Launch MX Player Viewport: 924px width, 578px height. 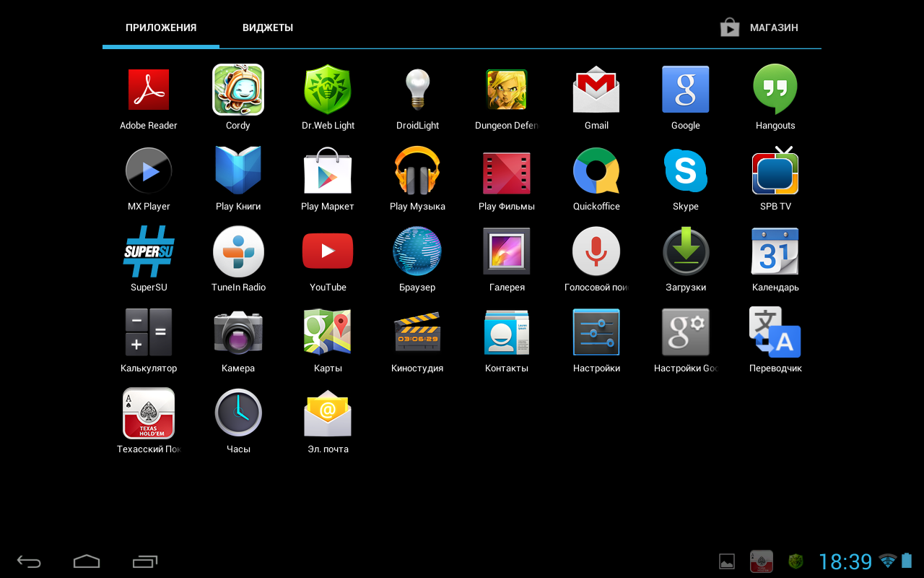tap(149, 171)
